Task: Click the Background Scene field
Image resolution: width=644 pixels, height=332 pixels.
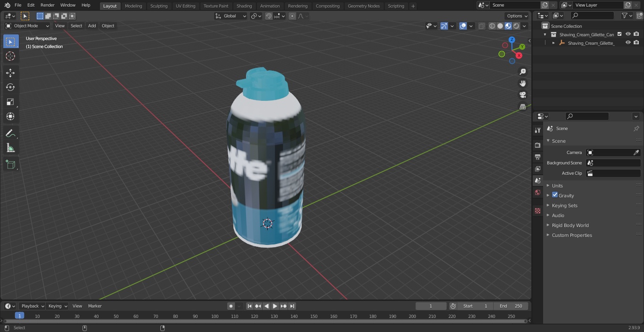Action: click(613, 163)
